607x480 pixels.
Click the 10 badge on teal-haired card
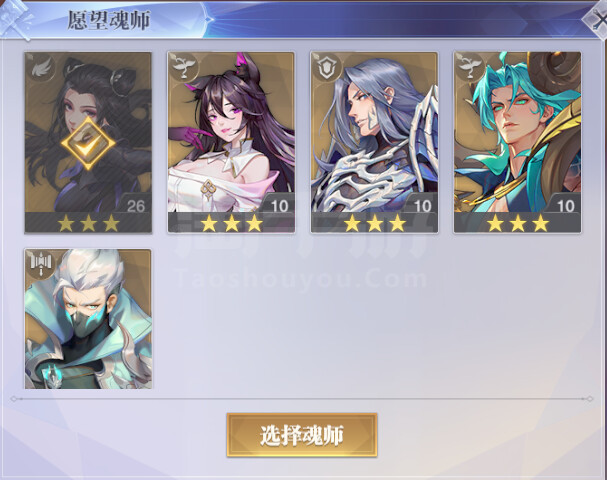point(566,206)
